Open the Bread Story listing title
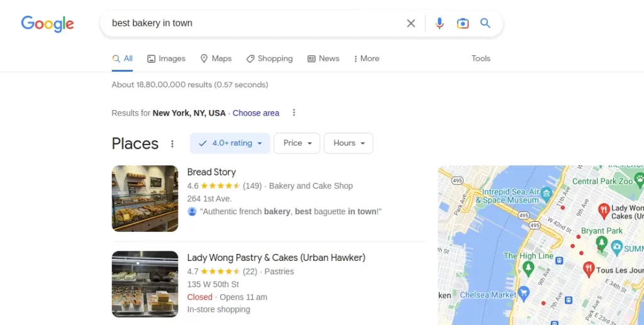The height and width of the screenshot is (325, 644). pyautogui.click(x=211, y=172)
